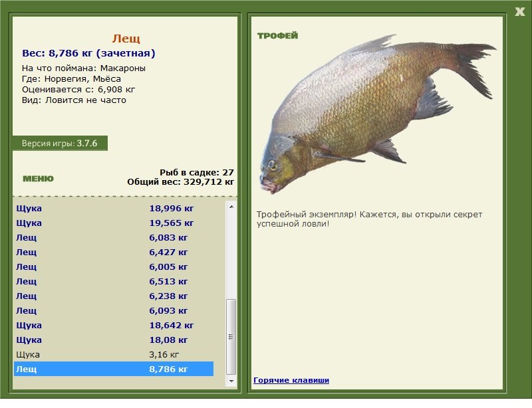Select the Лещ 6,427 кг row

click(114, 252)
